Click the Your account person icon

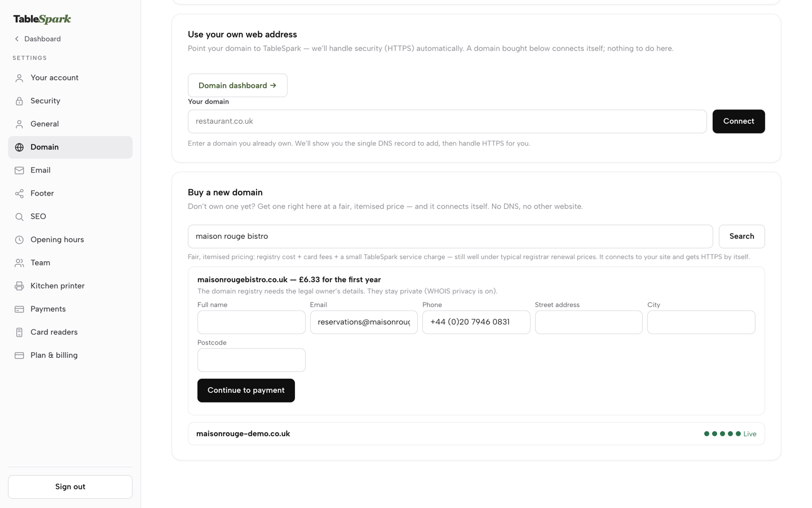click(19, 78)
